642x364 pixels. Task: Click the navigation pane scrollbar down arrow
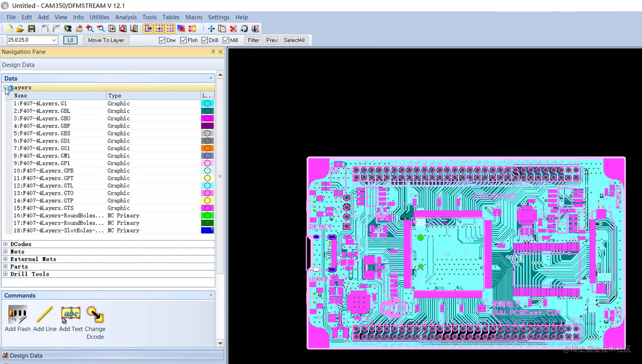(220, 343)
